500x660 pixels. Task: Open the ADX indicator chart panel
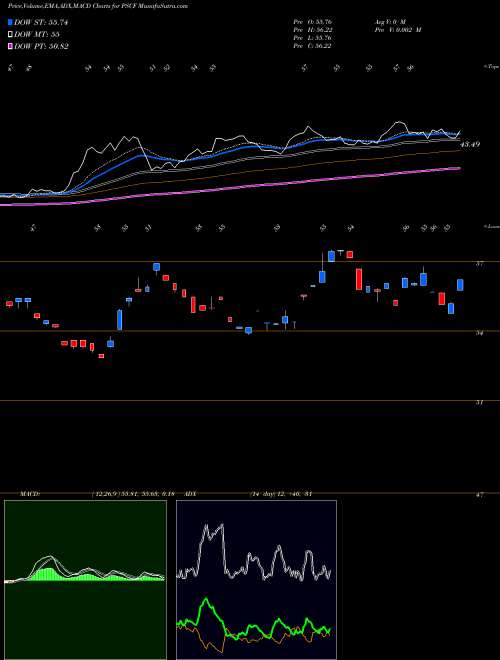pos(256,580)
